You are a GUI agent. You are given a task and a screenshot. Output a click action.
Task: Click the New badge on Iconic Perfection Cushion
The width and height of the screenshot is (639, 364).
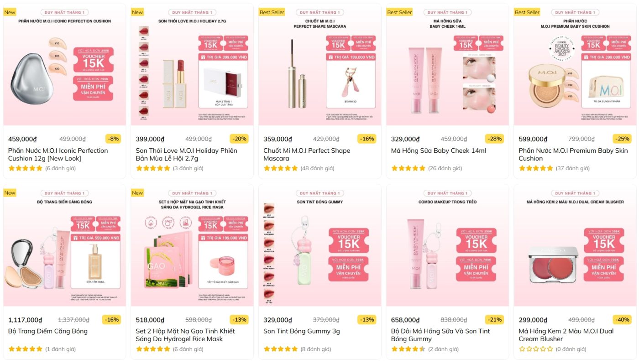pos(10,12)
